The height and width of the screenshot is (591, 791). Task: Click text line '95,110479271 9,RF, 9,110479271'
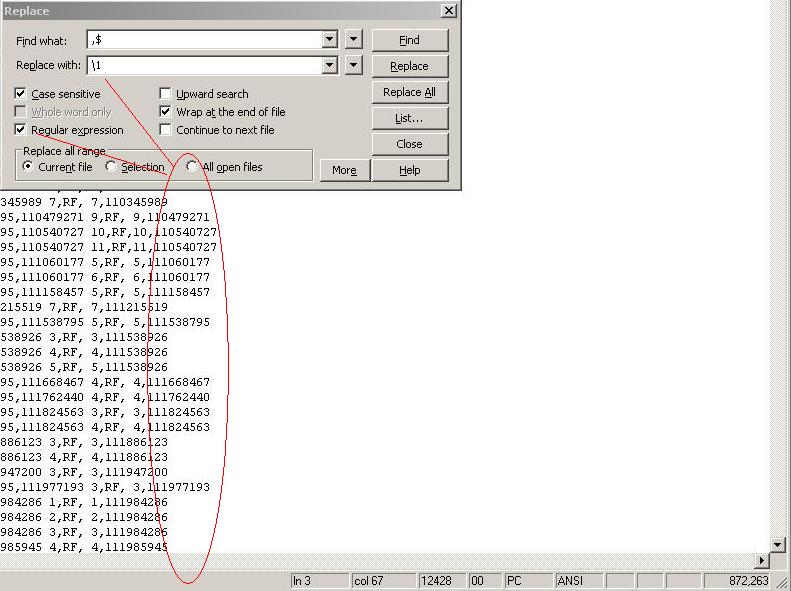104,217
